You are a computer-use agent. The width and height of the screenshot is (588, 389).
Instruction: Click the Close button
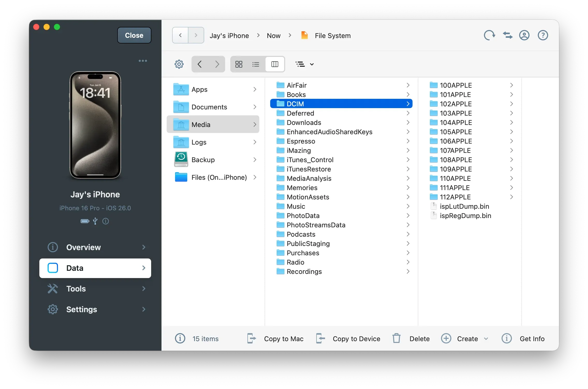coord(134,35)
